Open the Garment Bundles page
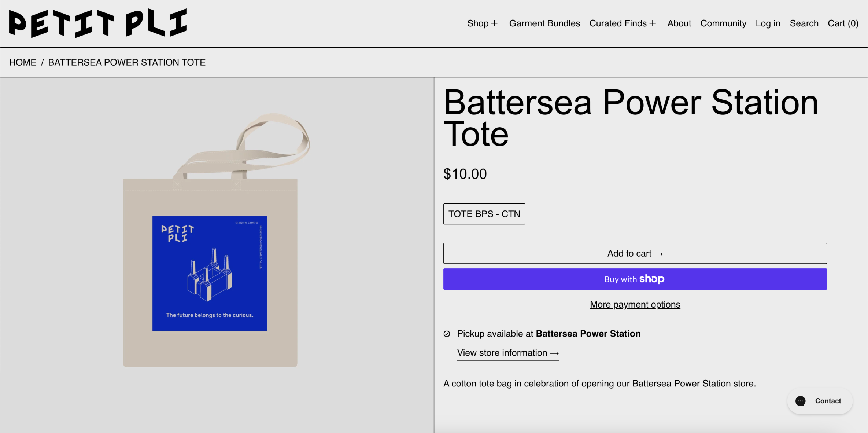868x433 pixels. [x=544, y=23]
